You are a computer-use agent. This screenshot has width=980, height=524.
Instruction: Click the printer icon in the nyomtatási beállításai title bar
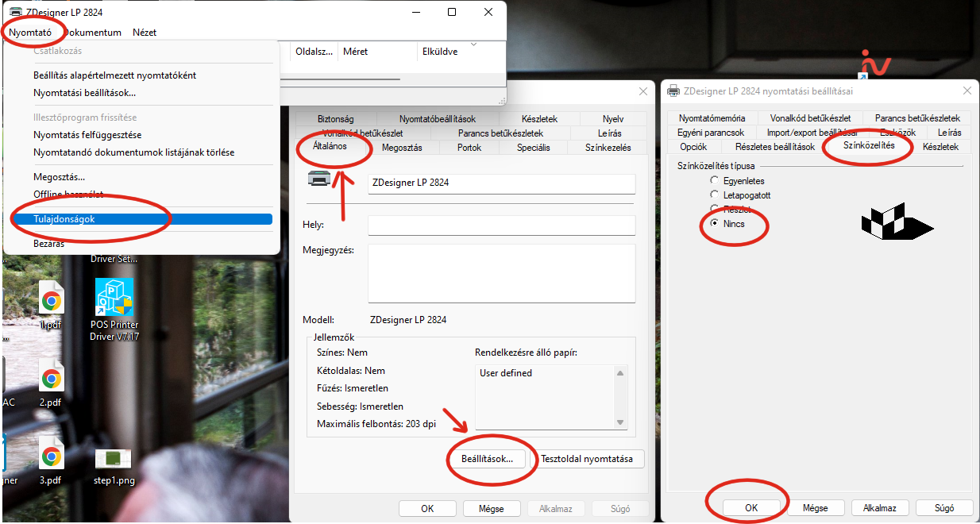tap(674, 91)
